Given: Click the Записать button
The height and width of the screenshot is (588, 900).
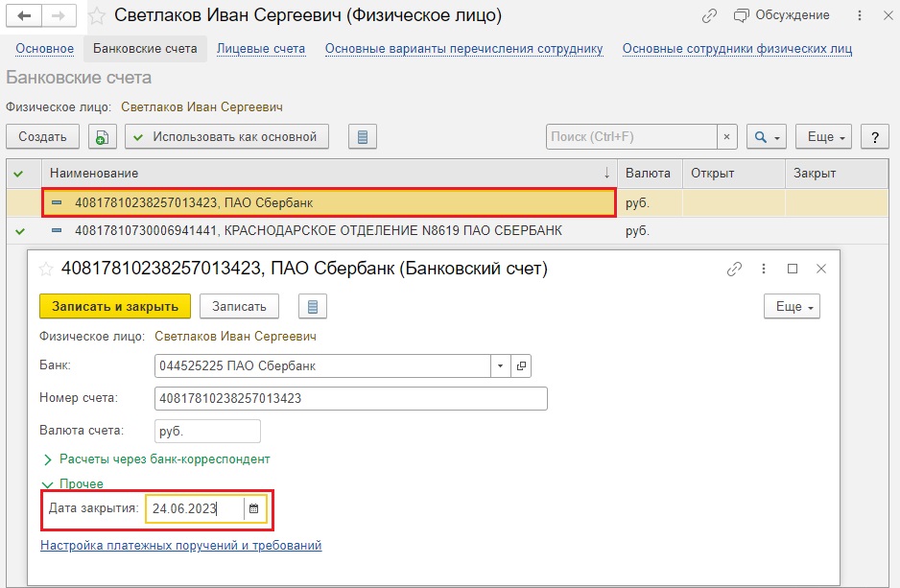Looking at the screenshot, I should [239, 306].
